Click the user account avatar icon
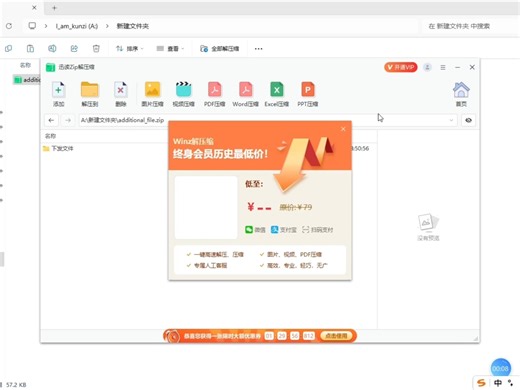The image size is (520, 390). (427, 67)
